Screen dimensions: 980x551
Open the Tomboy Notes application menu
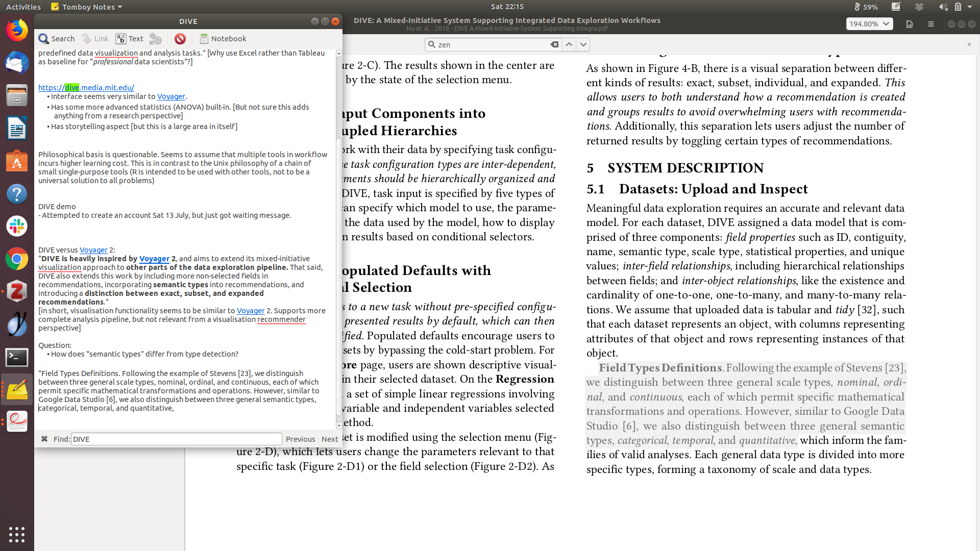tap(87, 7)
